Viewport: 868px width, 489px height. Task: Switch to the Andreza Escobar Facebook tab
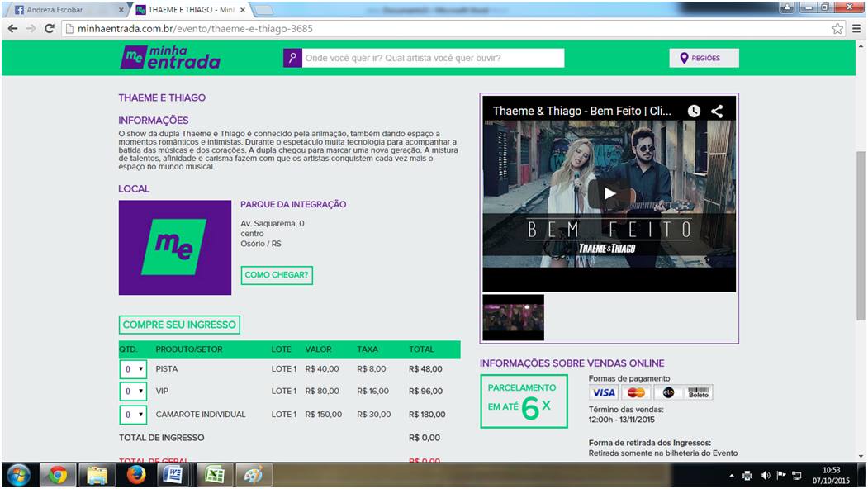pos(66,10)
